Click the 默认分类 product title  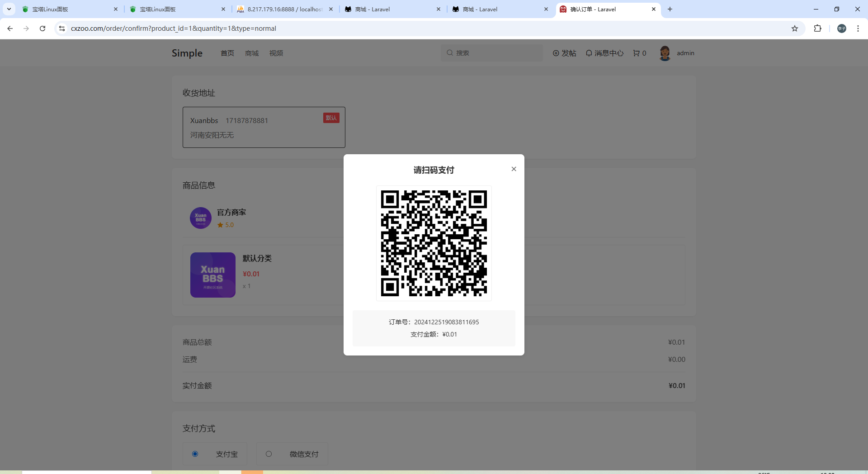pos(257,258)
